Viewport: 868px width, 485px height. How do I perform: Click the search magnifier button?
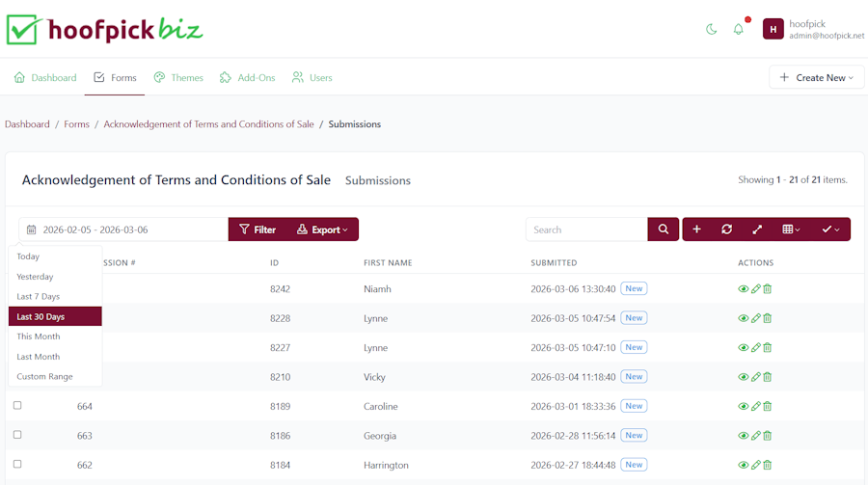pyautogui.click(x=664, y=229)
